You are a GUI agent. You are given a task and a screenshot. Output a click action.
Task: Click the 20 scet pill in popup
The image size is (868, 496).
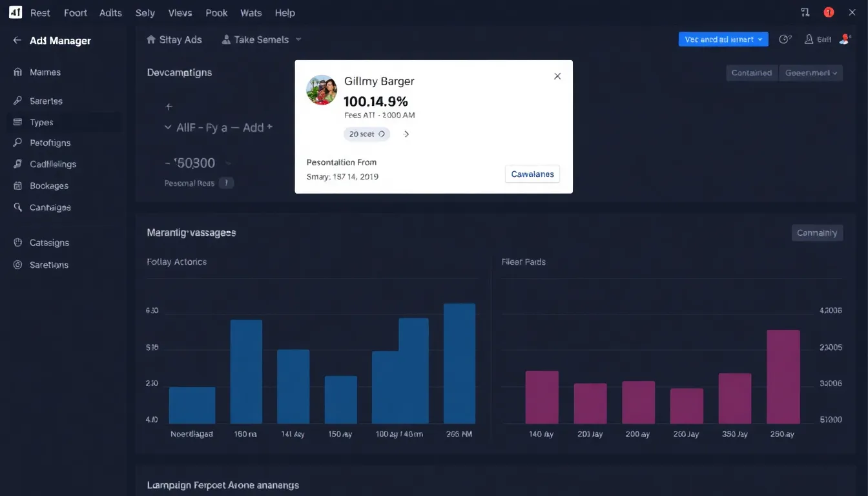(366, 134)
